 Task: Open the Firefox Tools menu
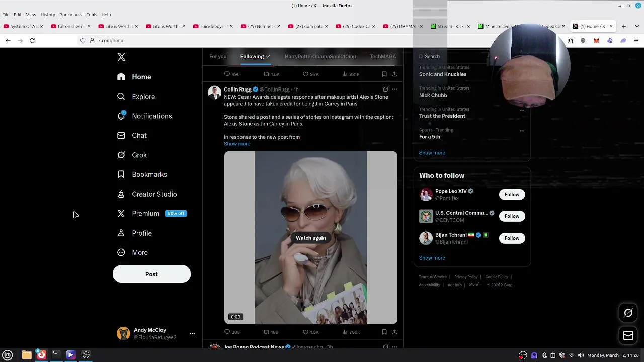click(x=92, y=15)
